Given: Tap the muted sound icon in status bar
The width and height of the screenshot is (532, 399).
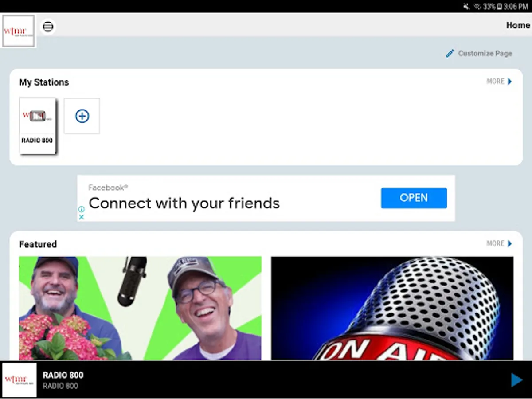Looking at the screenshot, I should pyautogui.click(x=466, y=7).
